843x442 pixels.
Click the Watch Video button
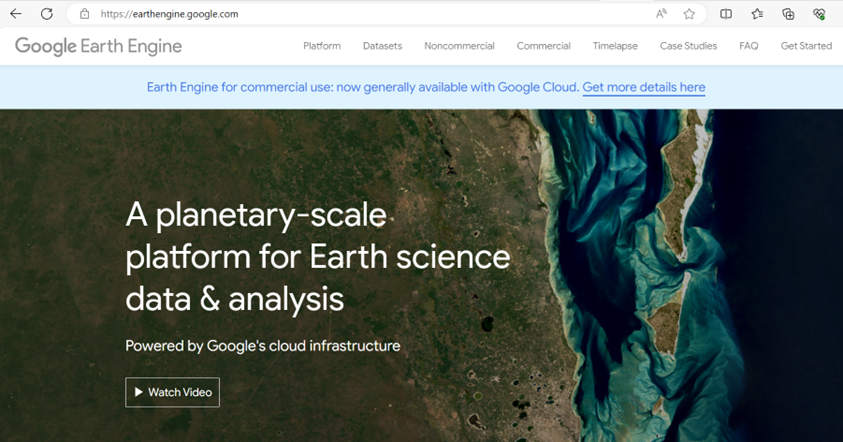173,392
